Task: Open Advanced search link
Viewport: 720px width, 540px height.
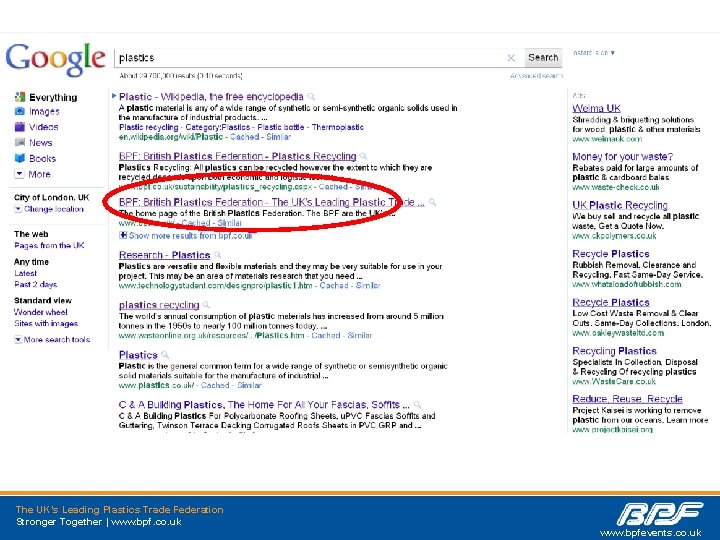Action: [536, 76]
